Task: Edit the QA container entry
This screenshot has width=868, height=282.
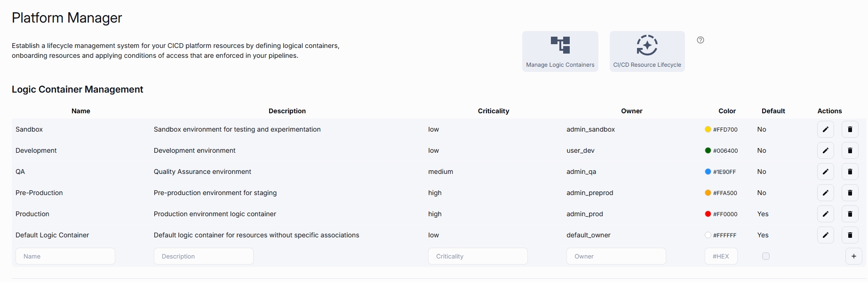Action: pyautogui.click(x=825, y=172)
